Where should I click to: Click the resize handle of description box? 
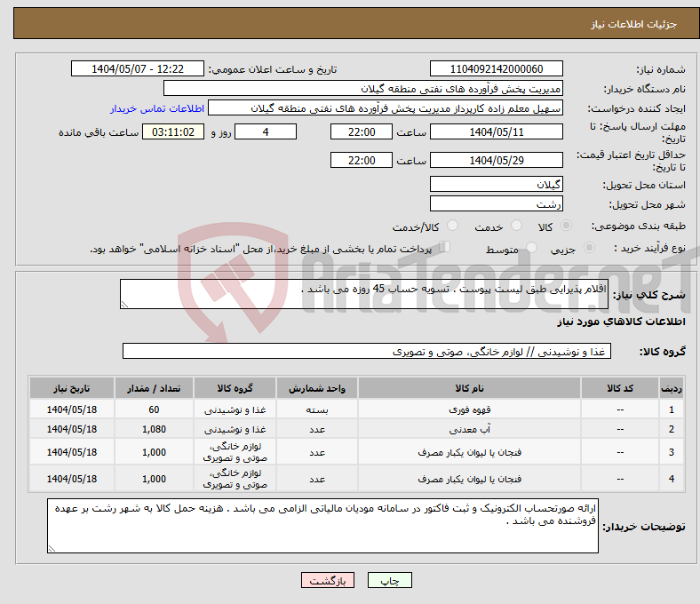(125, 304)
